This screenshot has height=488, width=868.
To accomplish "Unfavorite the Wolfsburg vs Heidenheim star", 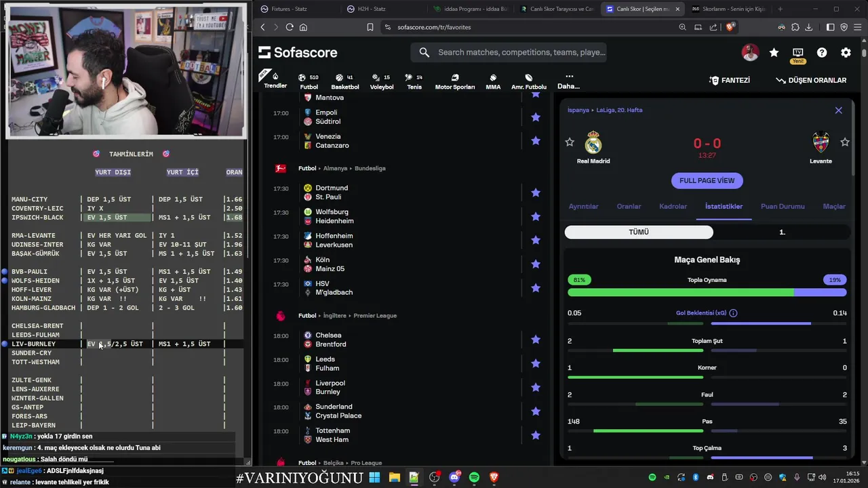I will (x=536, y=216).
